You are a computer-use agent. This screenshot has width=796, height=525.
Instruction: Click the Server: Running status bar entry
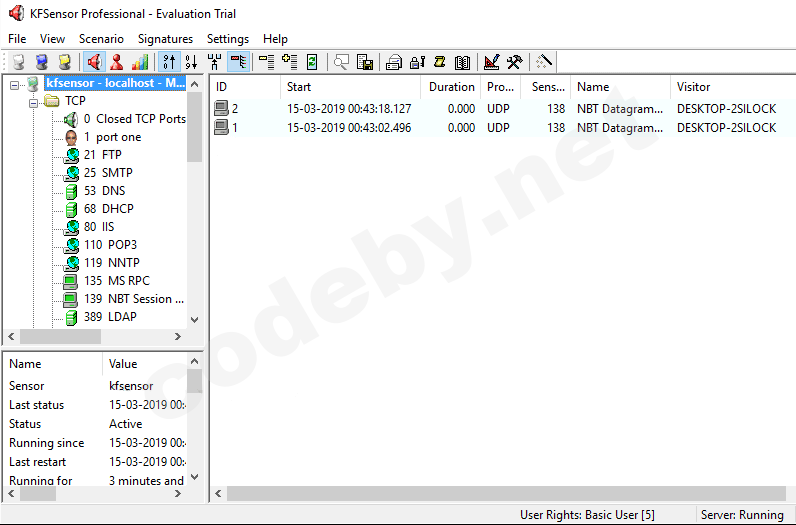coord(742,515)
